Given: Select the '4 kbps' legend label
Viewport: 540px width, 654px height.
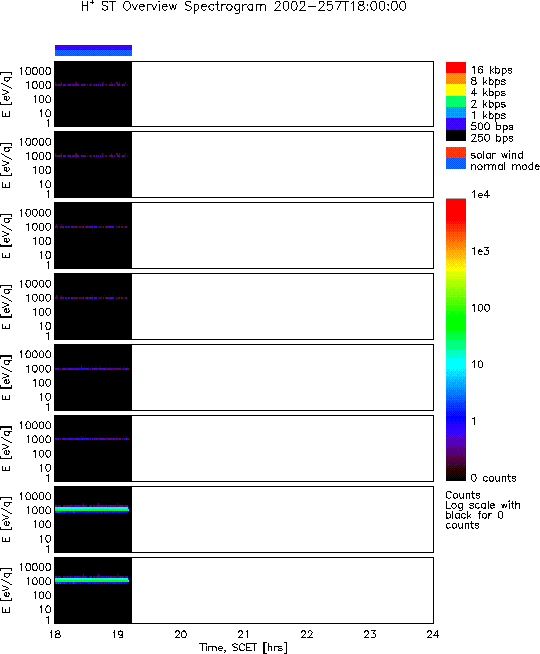Looking at the screenshot, I should click(488, 93).
